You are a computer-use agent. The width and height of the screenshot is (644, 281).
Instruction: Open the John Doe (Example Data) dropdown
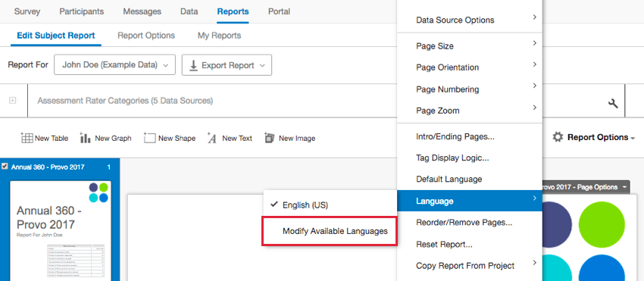click(x=114, y=65)
